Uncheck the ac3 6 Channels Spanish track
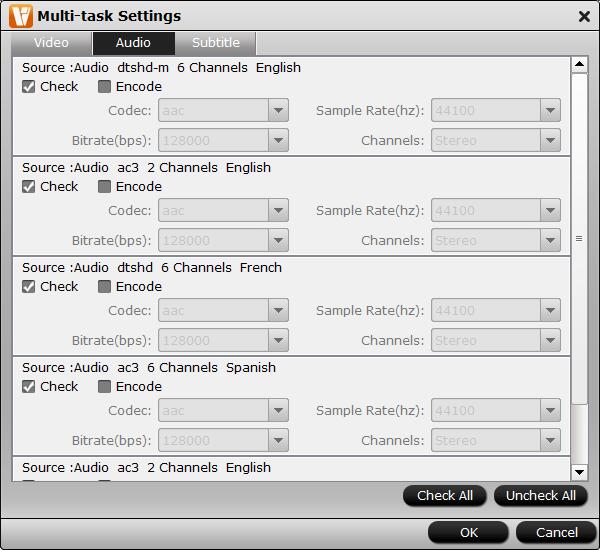 29,387
